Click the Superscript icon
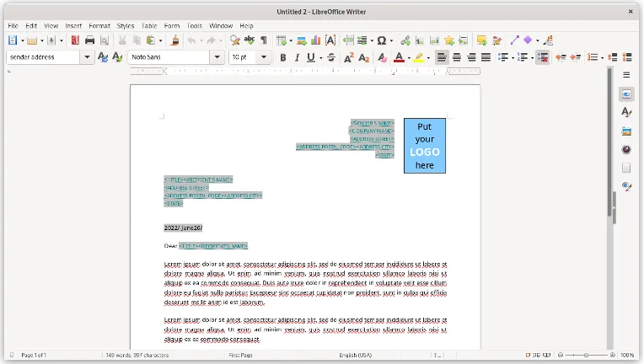This screenshot has height=364, width=644. (349, 57)
